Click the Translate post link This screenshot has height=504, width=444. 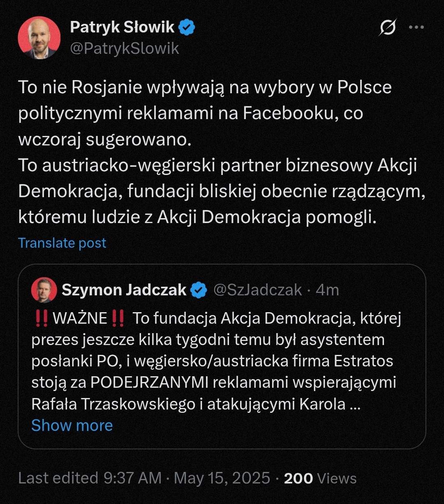(x=62, y=243)
